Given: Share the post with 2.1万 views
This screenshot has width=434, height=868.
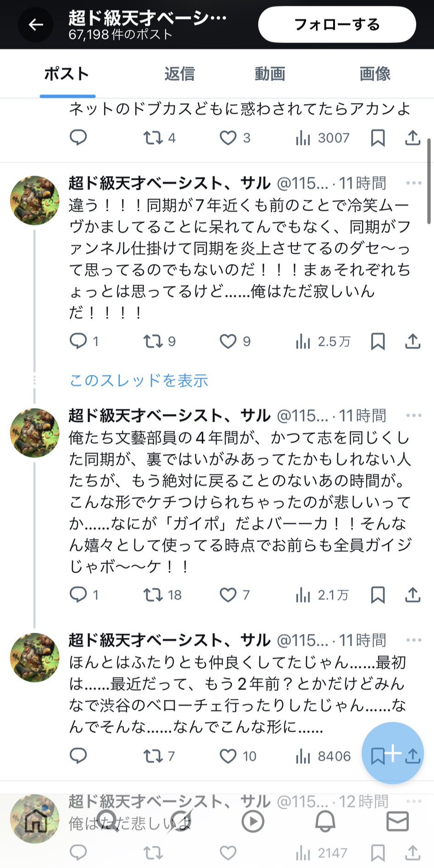Looking at the screenshot, I should coord(412,595).
